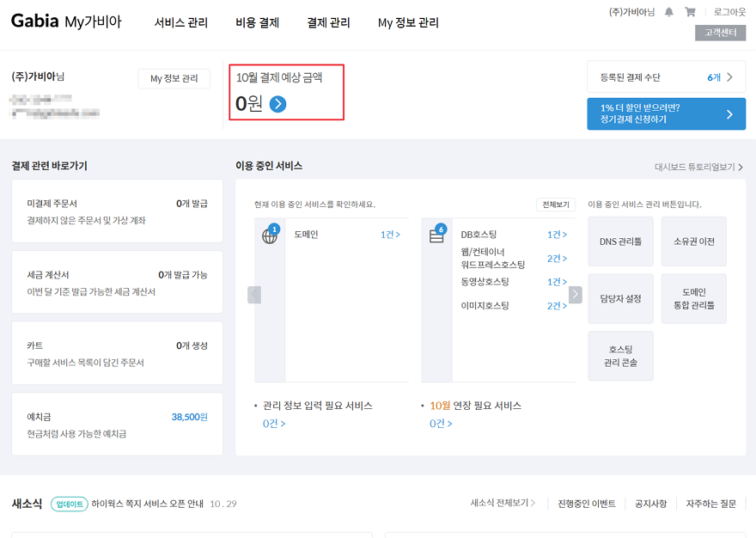
Task: Click the 정기결제 신청하기 blue banner
Action: [667, 113]
